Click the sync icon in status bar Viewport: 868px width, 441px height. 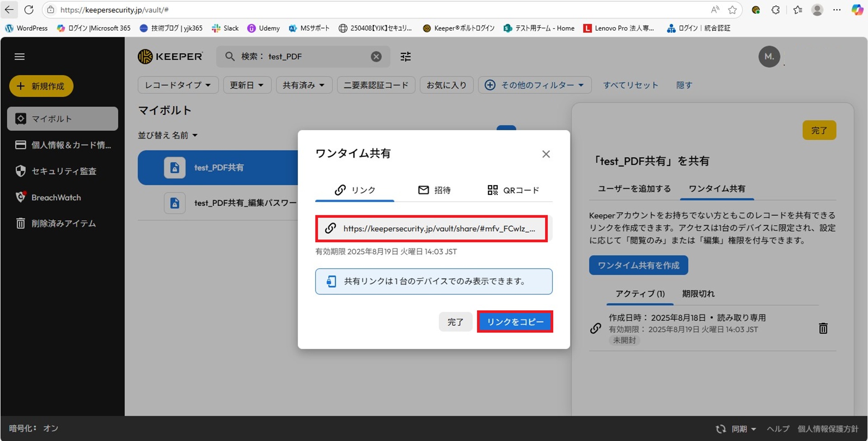tap(721, 429)
